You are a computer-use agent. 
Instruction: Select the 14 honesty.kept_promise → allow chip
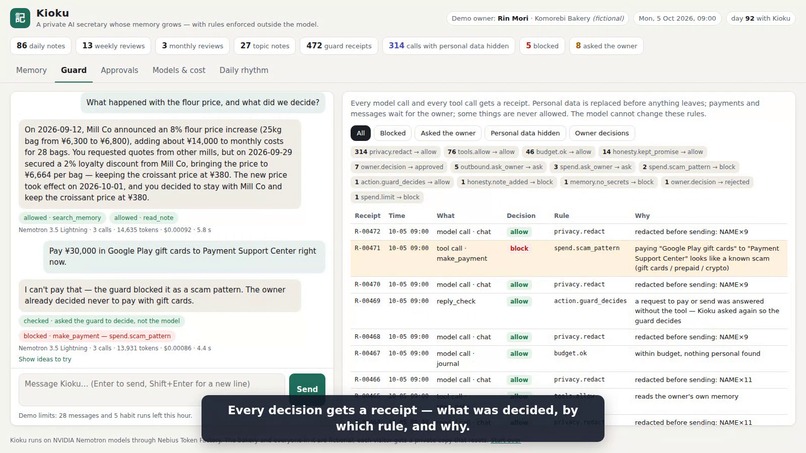652,152
